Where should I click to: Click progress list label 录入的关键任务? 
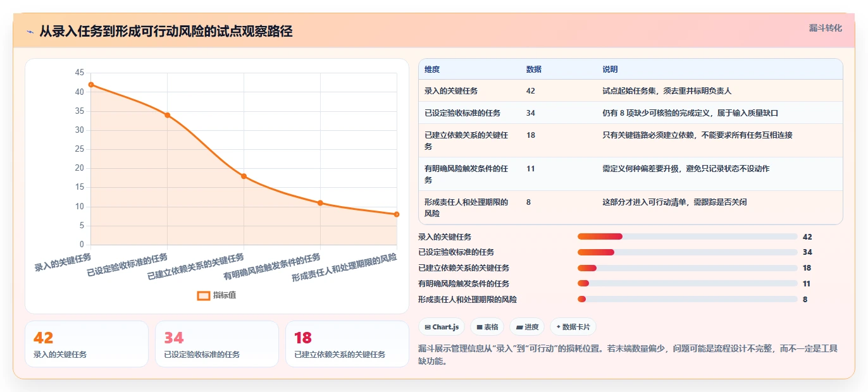point(445,237)
